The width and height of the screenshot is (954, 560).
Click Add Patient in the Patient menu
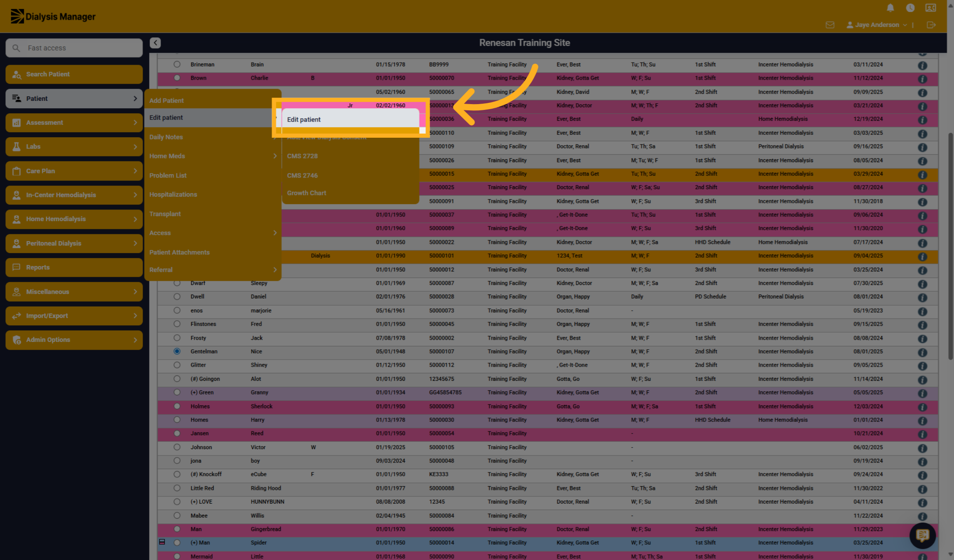213,100
